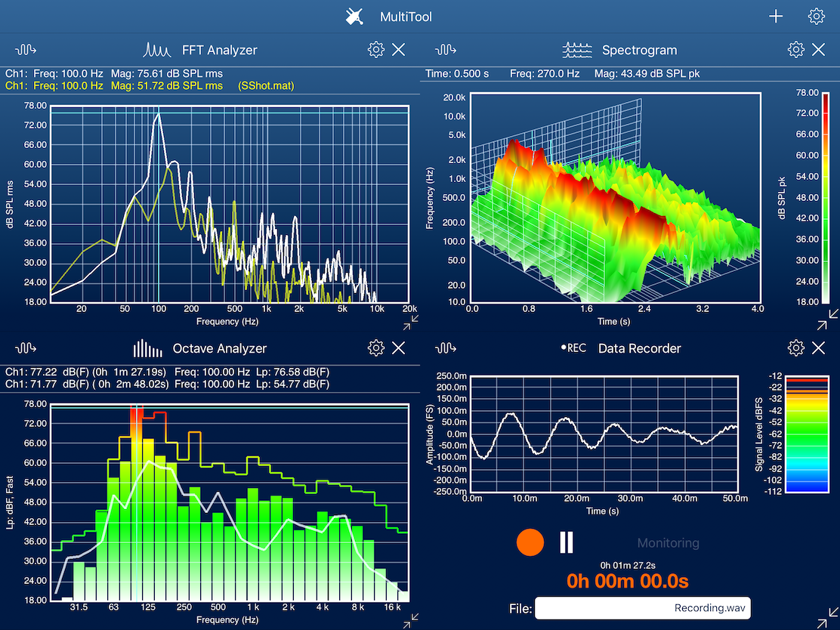Click the plug icon next to MultiTool title

click(x=354, y=15)
